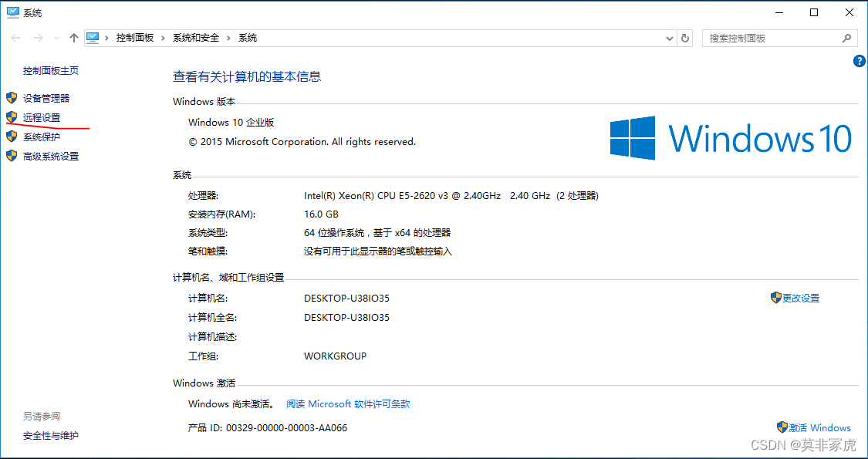Viewport: 868px width, 459px height.
Task: Open 远程设置 link
Action: click(42, 117)
